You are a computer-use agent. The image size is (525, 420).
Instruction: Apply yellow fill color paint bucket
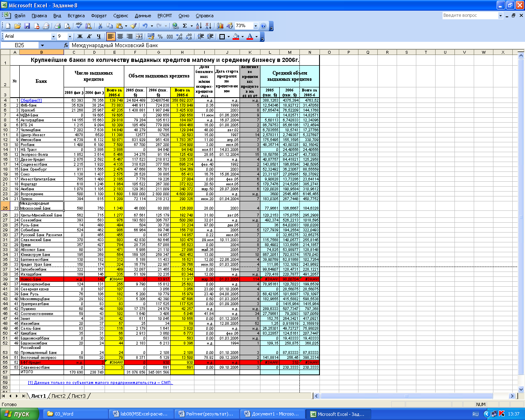click(x=236, y=37)
